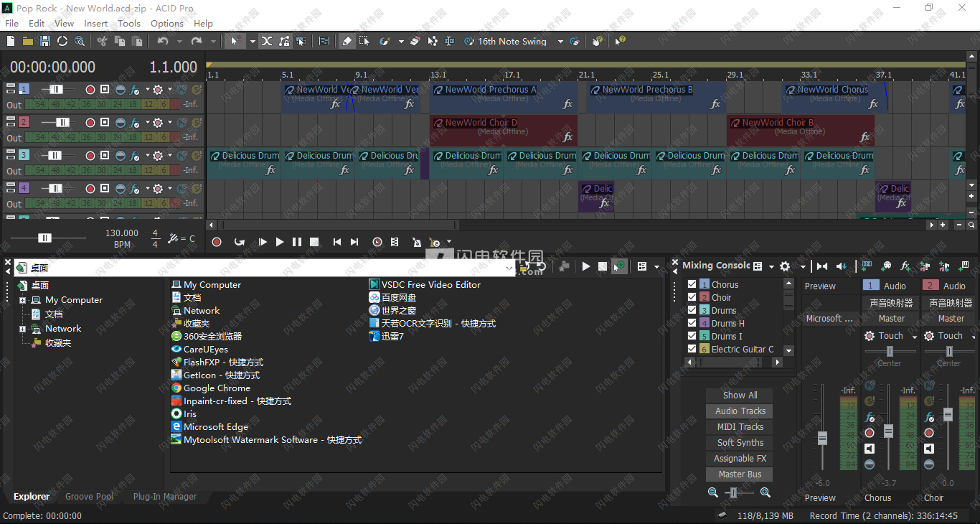Open the Explorer Views dropdown arrow
Image resolution: width=980 pixels, height=524 pixels.
[656, 266]
